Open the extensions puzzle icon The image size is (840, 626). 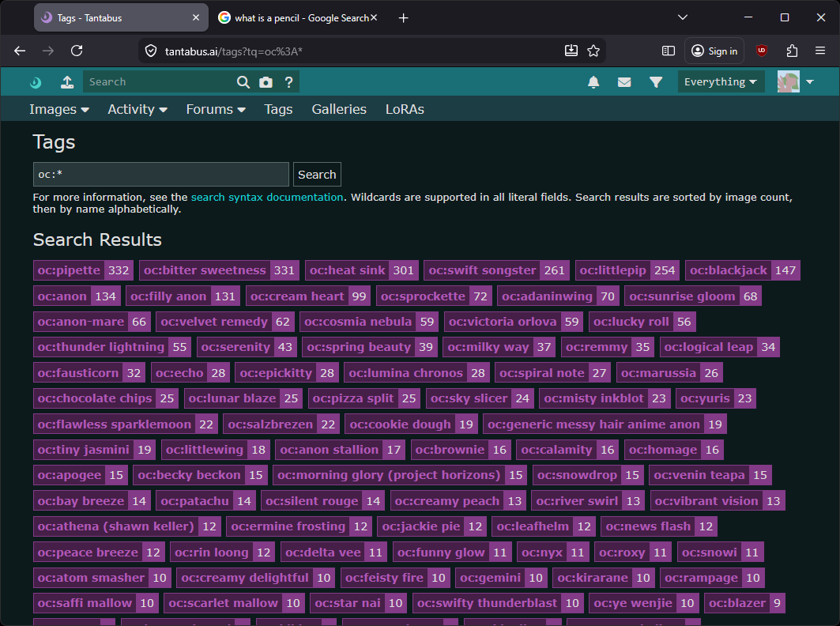point(792,51)
